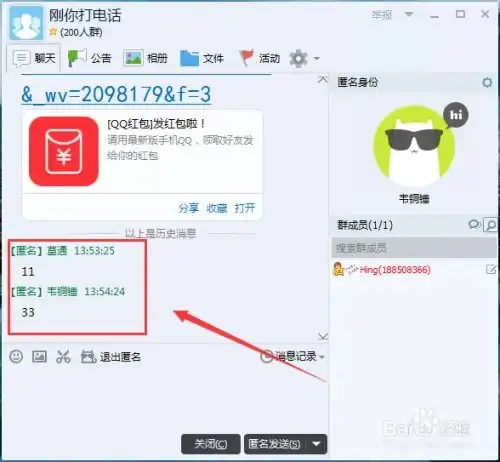Open the 公告 announcements tab
500x462 pixels.
[x=89, y=58]
